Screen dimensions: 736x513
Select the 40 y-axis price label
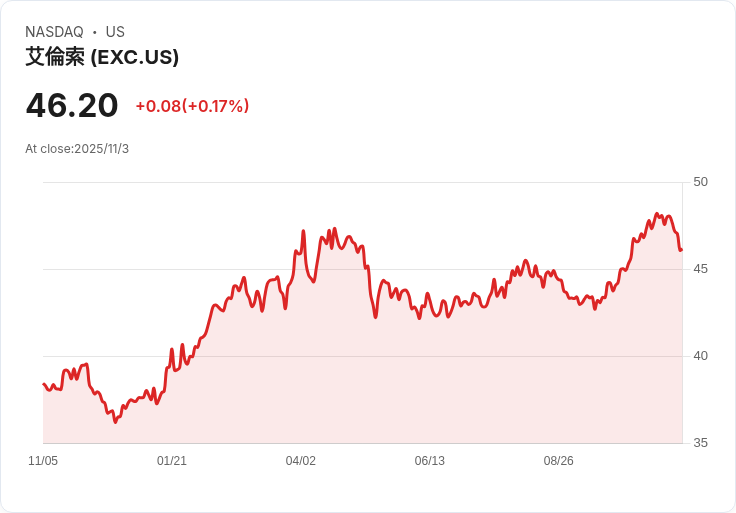(x=700, y=356)
